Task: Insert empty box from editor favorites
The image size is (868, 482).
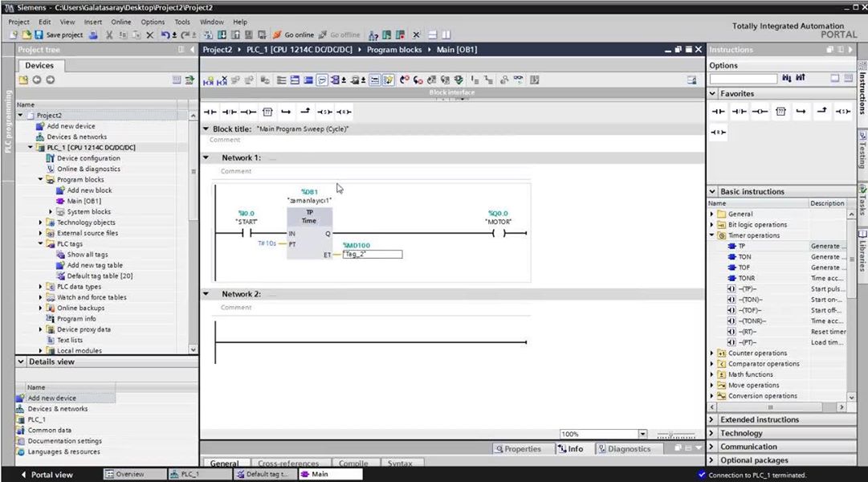Action: coord(267,112)
